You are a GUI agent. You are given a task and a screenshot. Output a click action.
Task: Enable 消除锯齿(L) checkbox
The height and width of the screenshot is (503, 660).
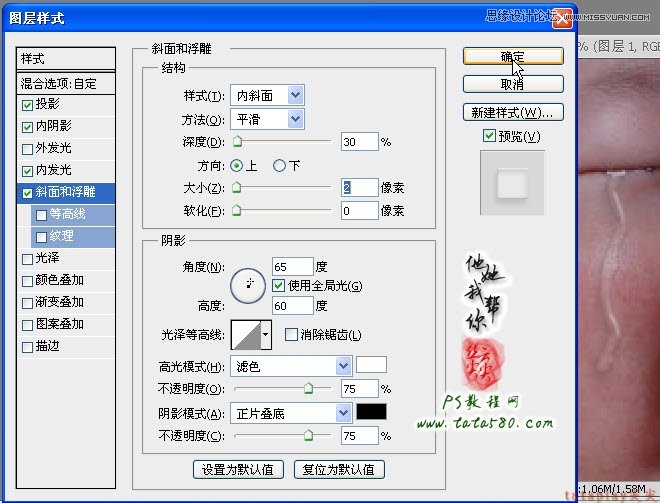click(x=291, y=335)
